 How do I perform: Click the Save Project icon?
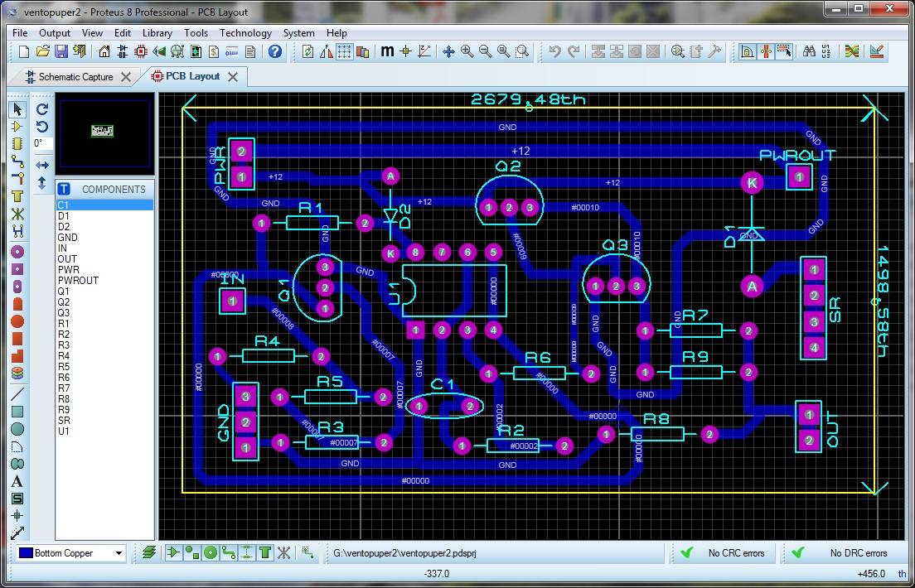(61, 51)
